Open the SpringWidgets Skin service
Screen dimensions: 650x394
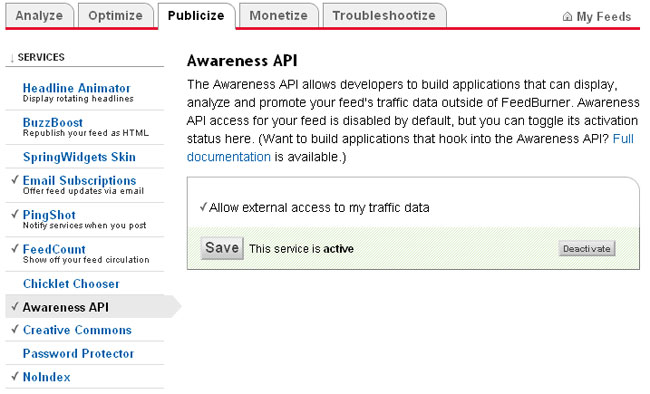(79, 157)
